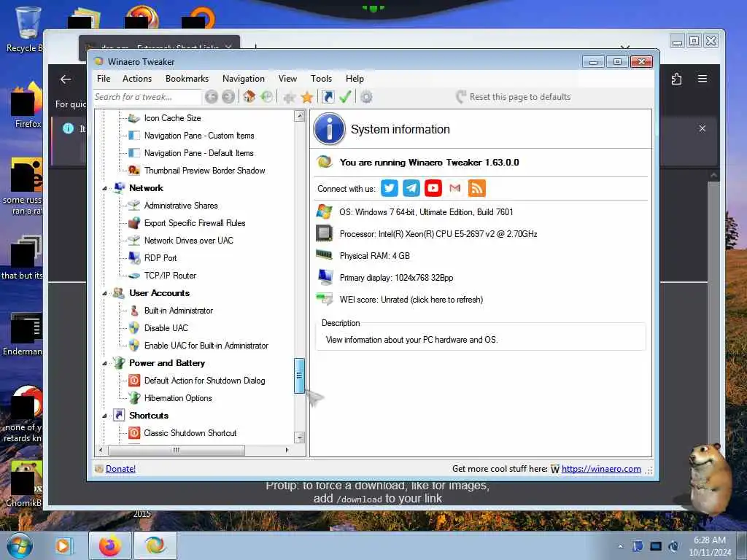The width and height of the screenshot is (747, 560).
Task: Show hidden tray icons arrow
Action: tap(620, 546)
